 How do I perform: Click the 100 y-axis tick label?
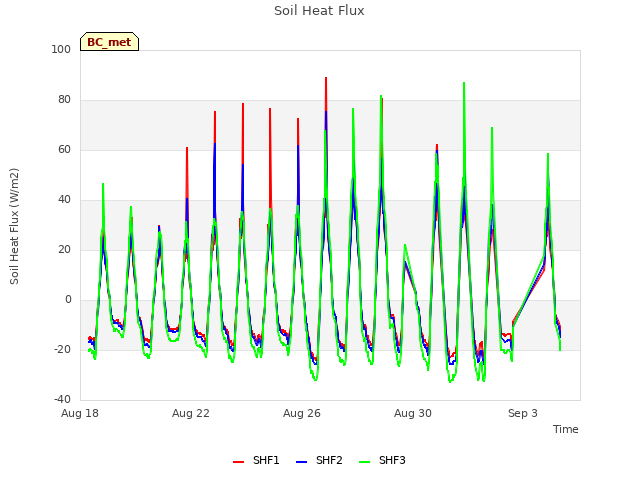(x=61, y=49)
